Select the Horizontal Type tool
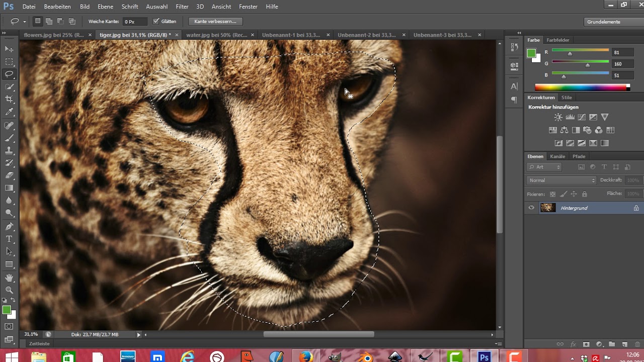The height and width of the screenshot is (362, 644). coord(9,239)
